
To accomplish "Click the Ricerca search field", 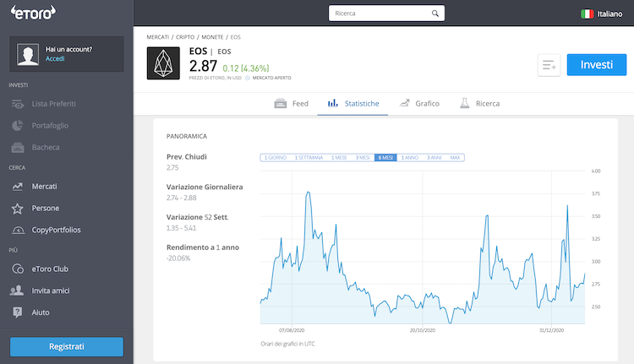I will [386, 14].
